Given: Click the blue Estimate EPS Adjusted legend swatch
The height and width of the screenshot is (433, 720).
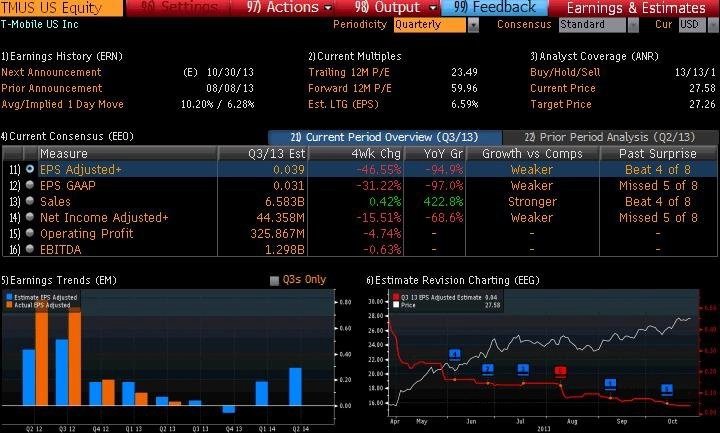Looking at the screenshot, I should coord(9,297).
